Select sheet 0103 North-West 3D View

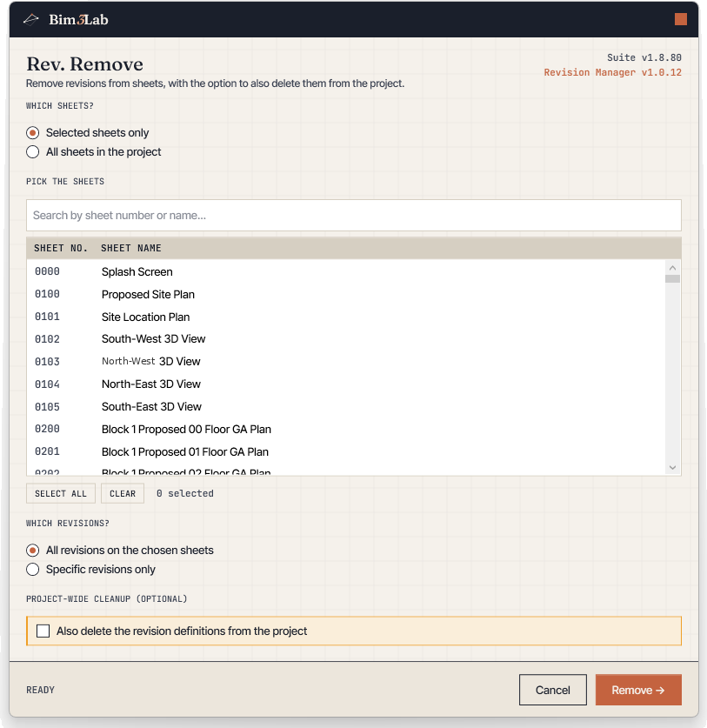(x=346, y=361)
